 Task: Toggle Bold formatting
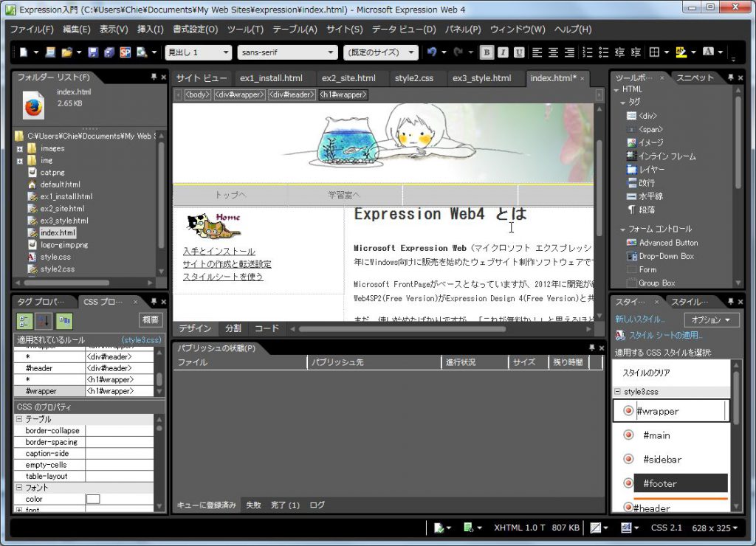[487, 52]
